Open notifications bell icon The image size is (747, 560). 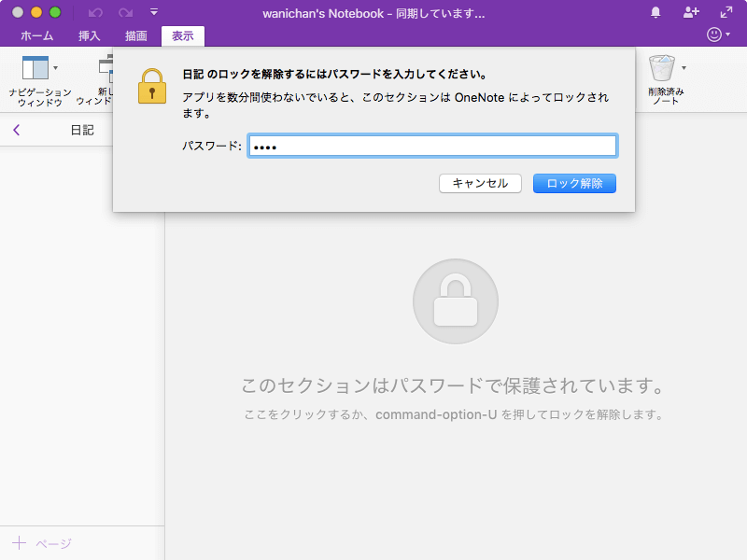655,12
